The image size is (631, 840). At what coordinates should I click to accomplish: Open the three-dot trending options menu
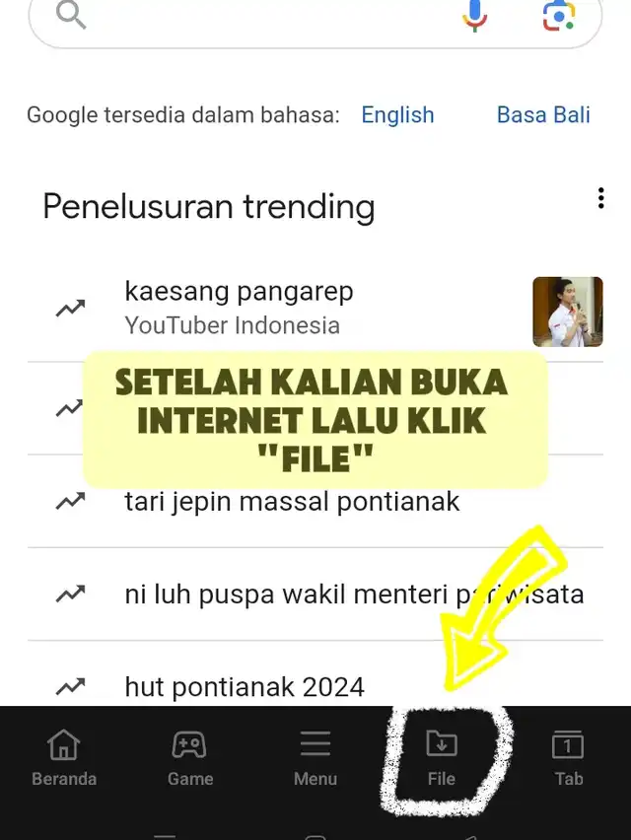tap(601, 198)
